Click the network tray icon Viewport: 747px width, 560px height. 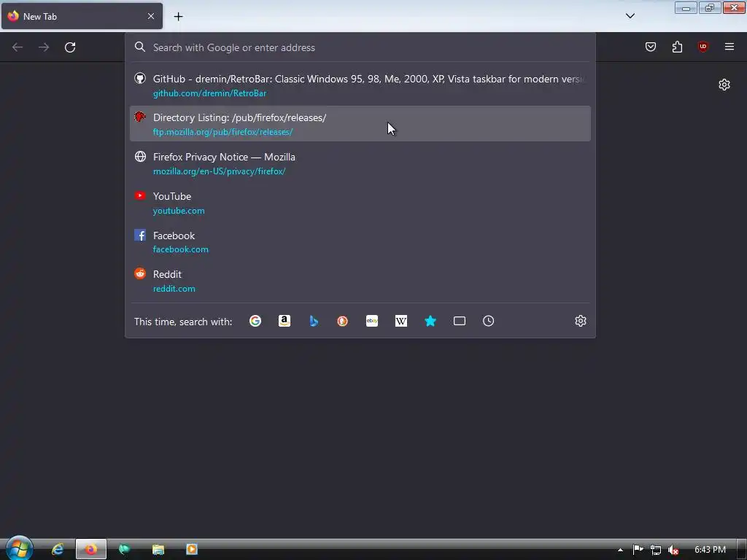coord(656,550)
